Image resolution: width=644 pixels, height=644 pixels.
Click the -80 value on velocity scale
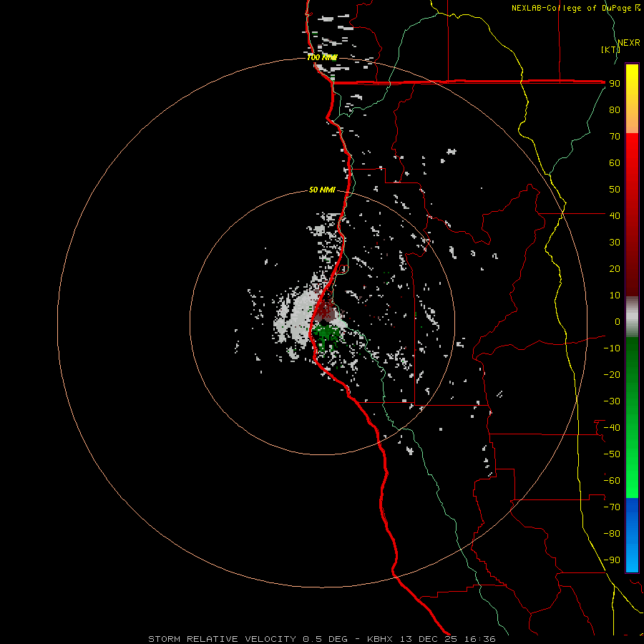(612, 534)
